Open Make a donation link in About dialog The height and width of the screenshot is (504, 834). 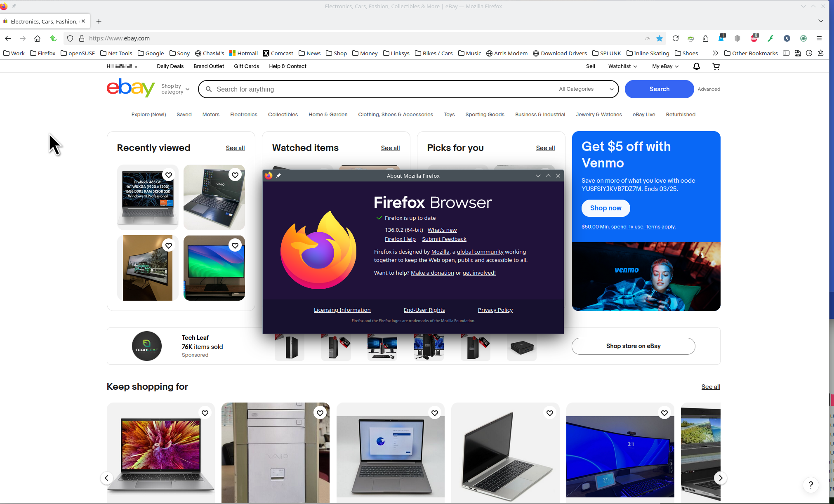tap(432, 273)
